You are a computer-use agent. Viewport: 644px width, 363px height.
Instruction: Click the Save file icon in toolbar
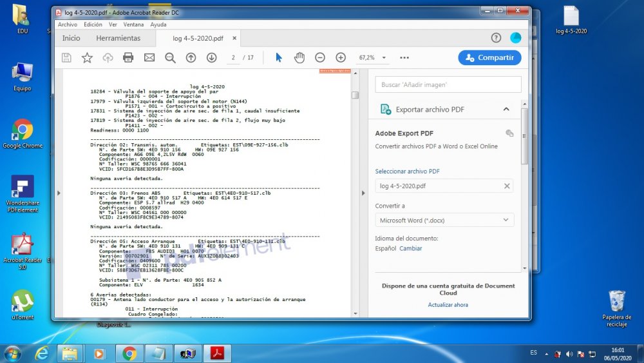pos(66,57)
